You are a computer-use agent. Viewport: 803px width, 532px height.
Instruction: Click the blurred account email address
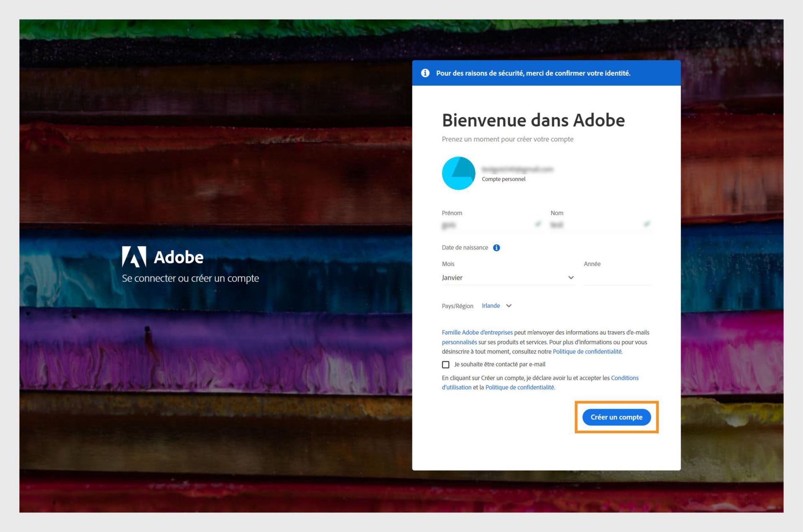517,169
